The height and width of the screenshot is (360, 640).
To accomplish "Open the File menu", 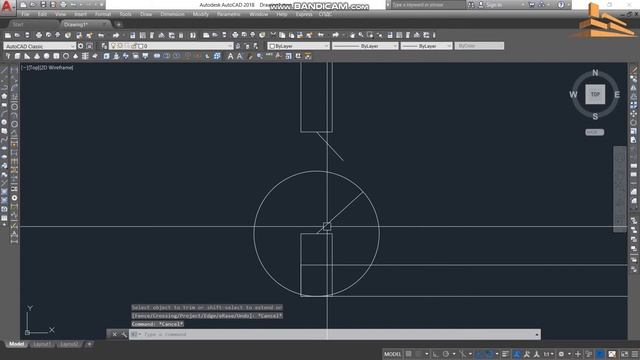I will pos(25,14).
